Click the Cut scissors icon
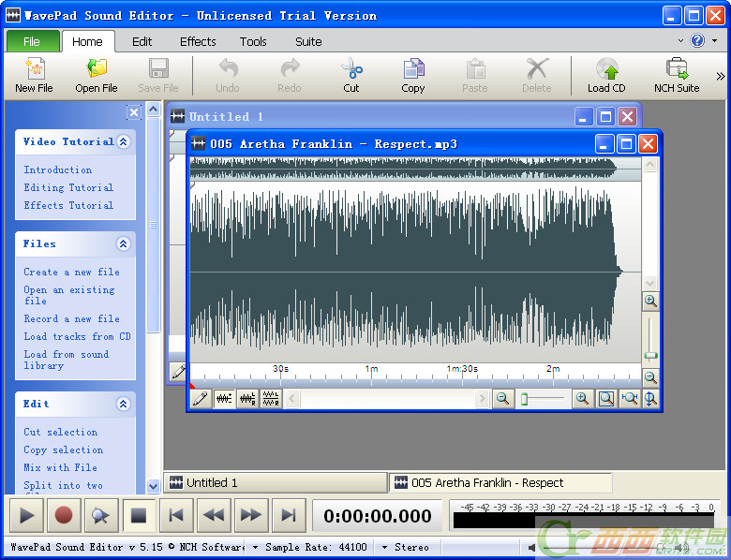The width and height of the screenshot is (731, 560). 351,76
